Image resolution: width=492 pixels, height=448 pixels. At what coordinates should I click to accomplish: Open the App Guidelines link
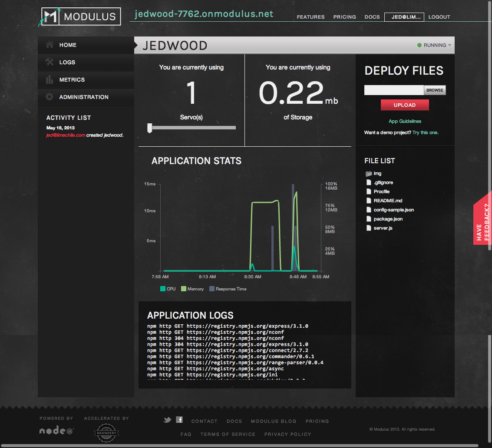pyautogui.click(x=405, y=122)
